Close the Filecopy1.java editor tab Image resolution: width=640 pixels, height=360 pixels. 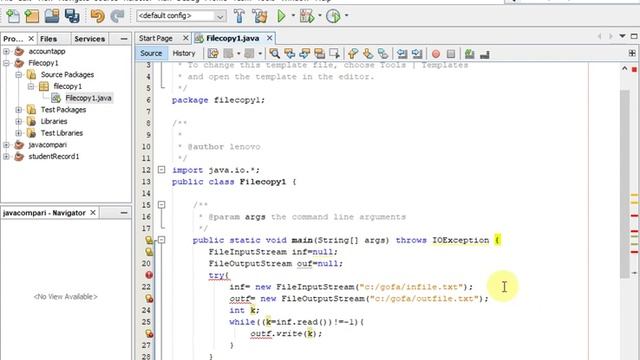pyautogui.click(x=269, y=38)
